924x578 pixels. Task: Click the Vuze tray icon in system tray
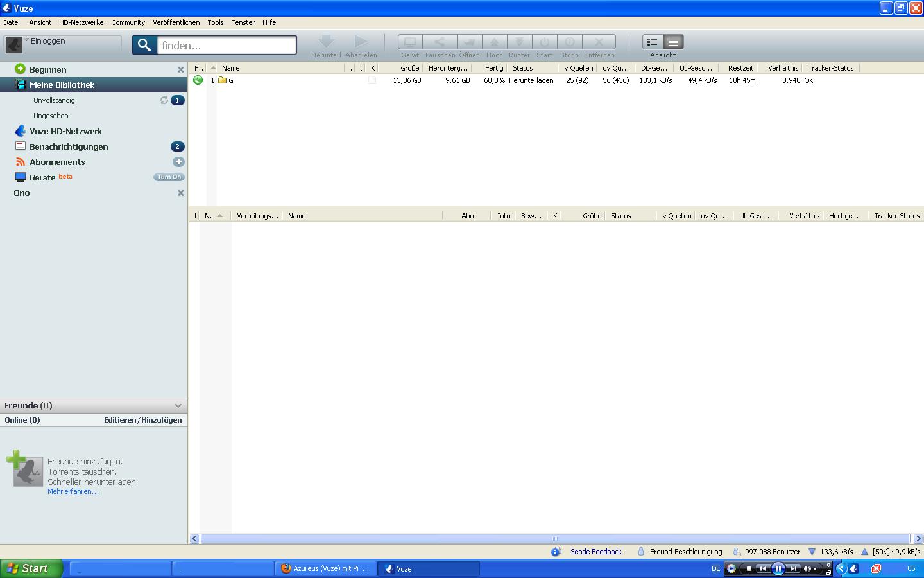click(x=853, y=568)
